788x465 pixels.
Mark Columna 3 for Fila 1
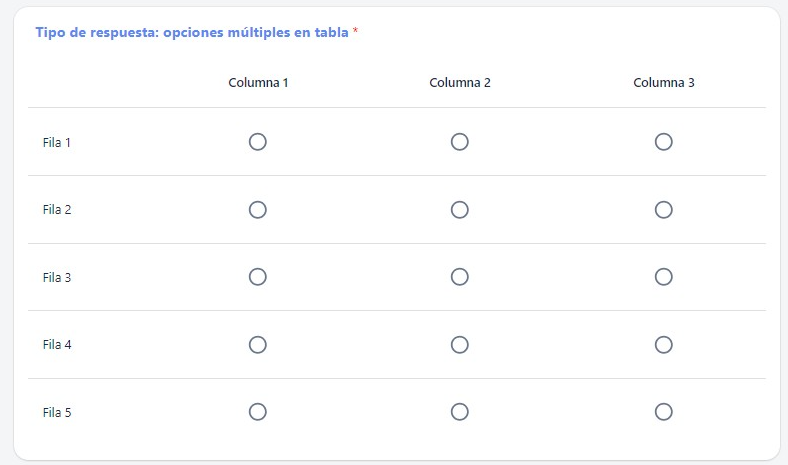[x=663, y=142]
